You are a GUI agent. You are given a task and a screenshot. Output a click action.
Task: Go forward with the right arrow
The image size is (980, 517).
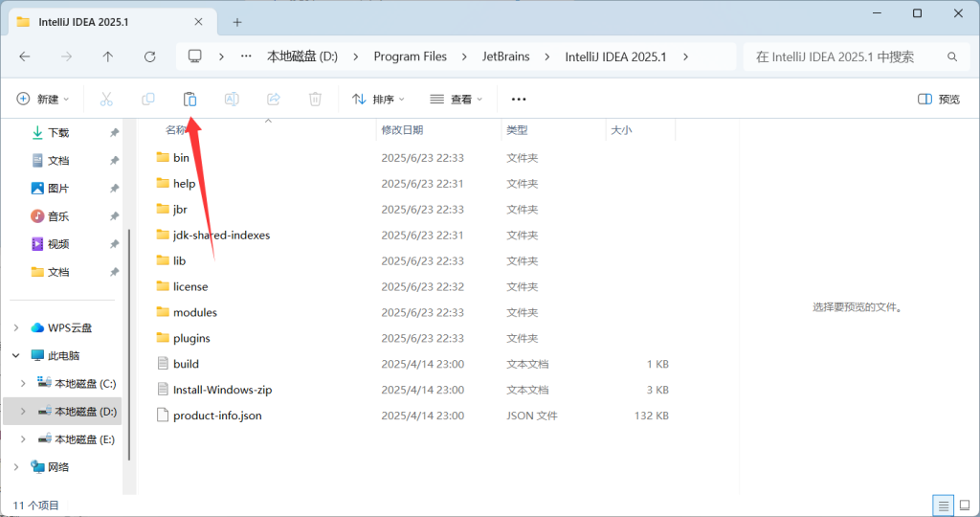(x=66, y=56)
